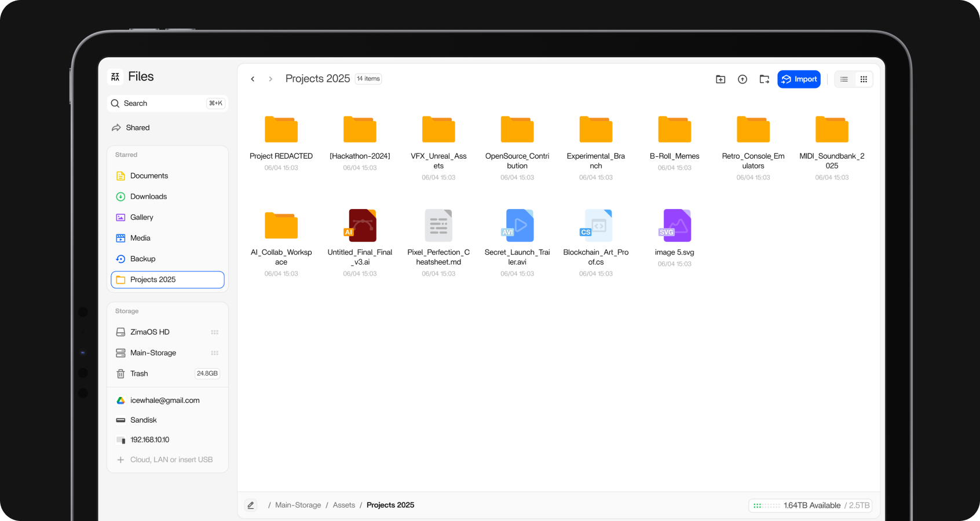Click the 1.64TB storage availability indicator
The width and height of the screenshot is (980, 521).
[x=811, y=505]
